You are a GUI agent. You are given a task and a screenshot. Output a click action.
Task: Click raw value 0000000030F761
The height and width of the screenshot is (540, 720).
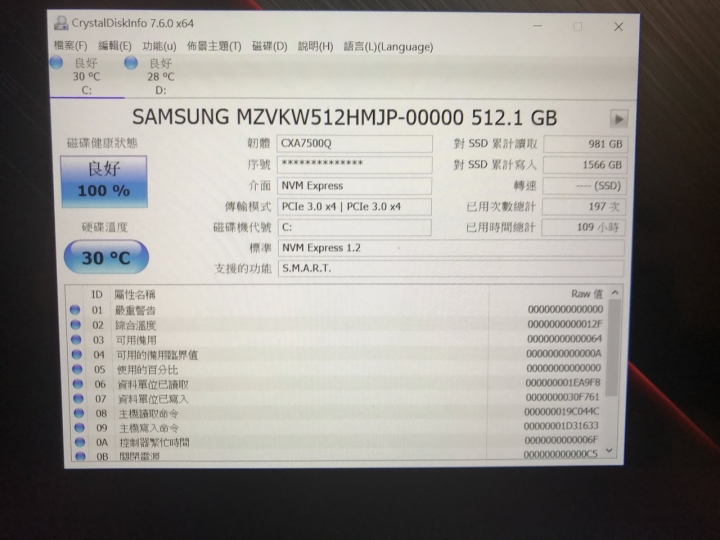(562, 397)
